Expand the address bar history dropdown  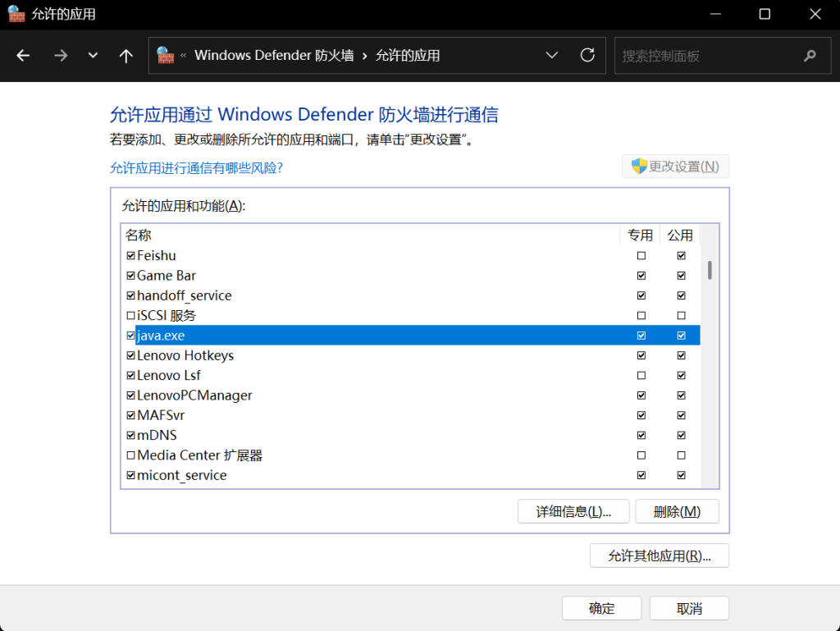552,55
